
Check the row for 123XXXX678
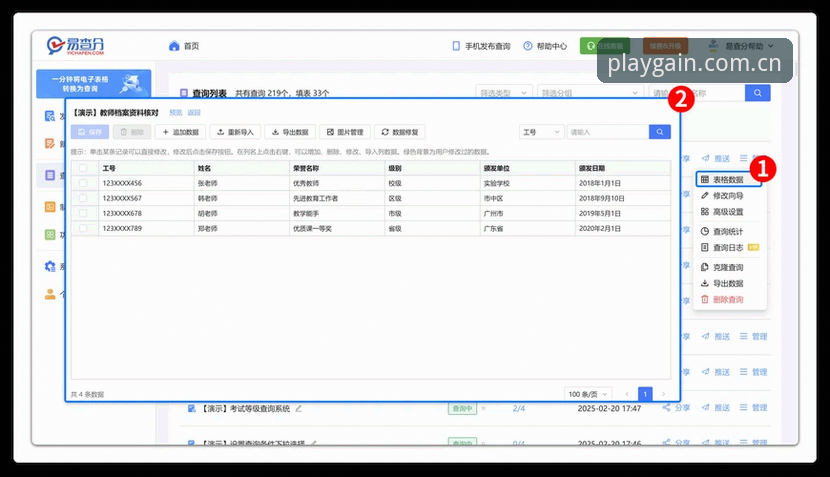tap(83, 213)
